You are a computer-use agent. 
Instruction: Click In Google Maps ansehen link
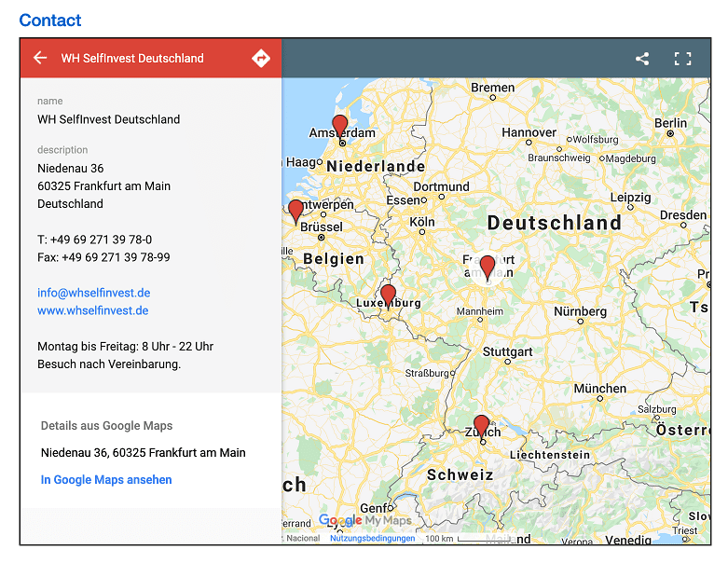pos(106,479)
